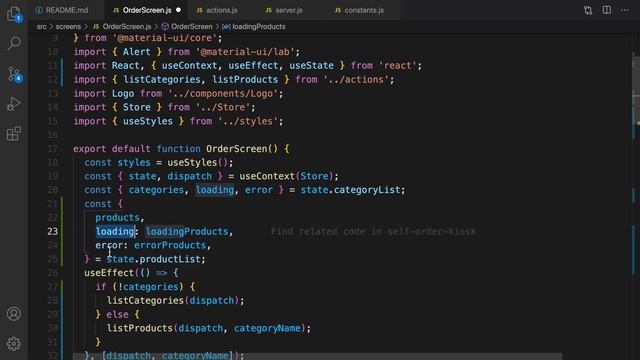Click the screens breadcrumb
This screenshot has width=640, height=360.
[x=68, y=27]
